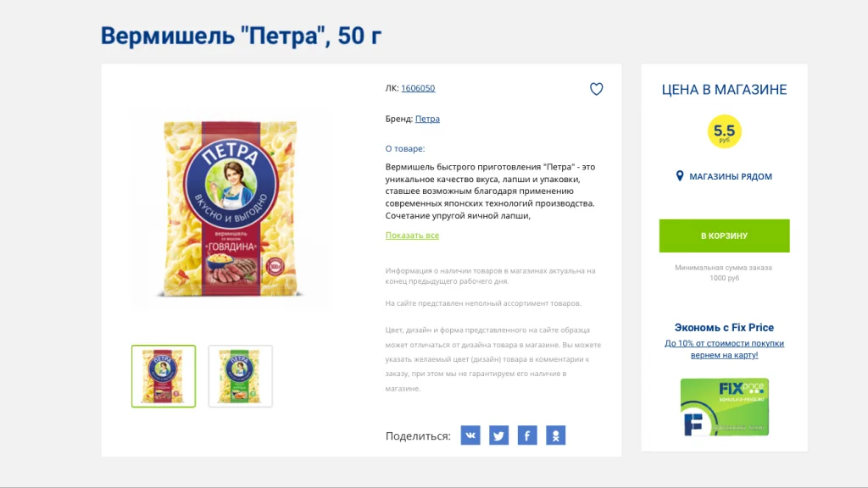The image size is (868, 488).
Task: Open article number 1606050 link
Action: tap(418, 88)
